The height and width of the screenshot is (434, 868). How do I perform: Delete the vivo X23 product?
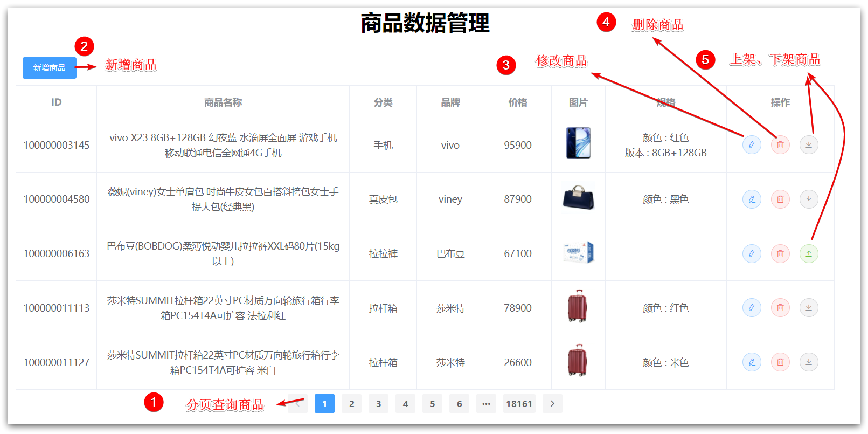[x=780, y=144]
